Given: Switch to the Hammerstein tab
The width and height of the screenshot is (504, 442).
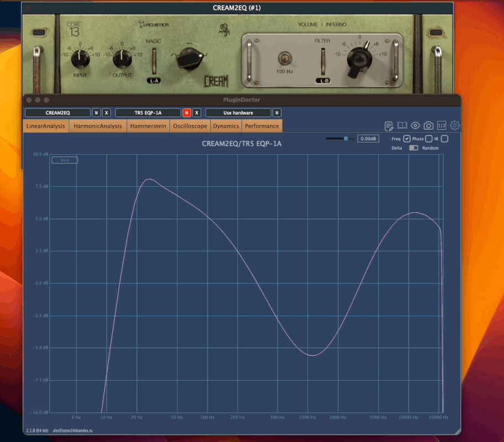Looking at the screenshot, I should (x=148, y=126).
